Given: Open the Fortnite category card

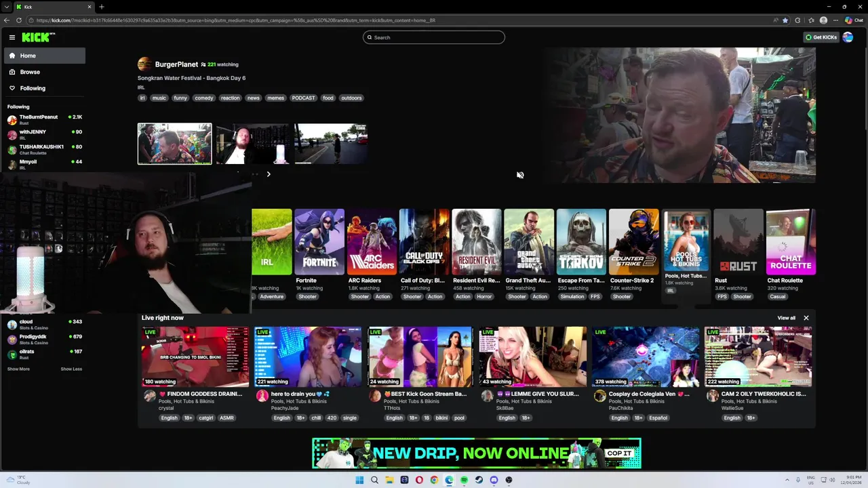Looking at the screenshot, I should click(x=319, y=242).
